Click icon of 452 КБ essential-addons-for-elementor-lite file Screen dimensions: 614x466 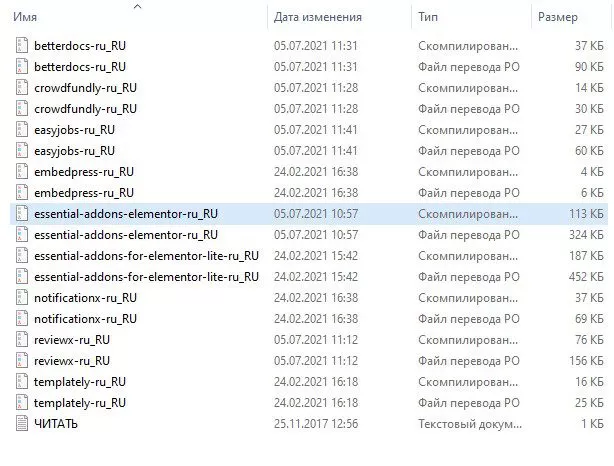coord(23,277)
